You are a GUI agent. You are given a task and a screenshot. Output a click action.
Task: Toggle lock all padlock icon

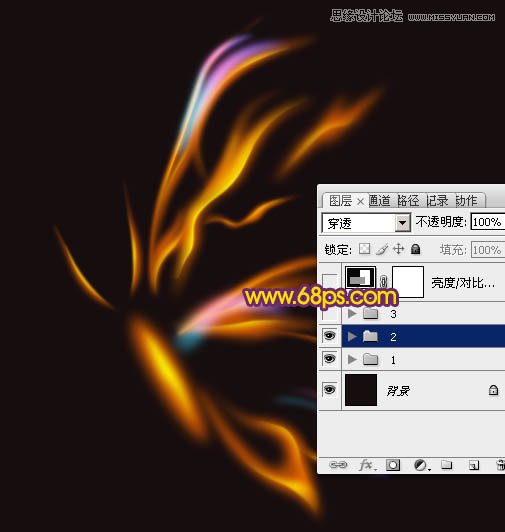416,249
